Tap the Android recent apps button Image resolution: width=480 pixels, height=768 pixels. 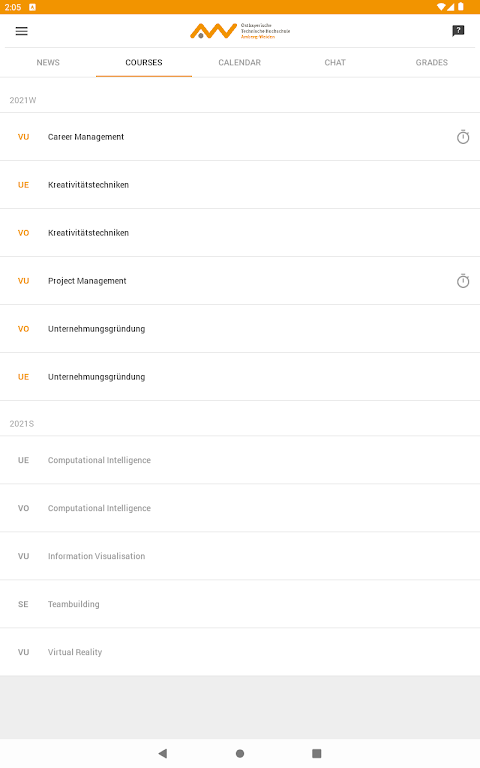(316, 753)
